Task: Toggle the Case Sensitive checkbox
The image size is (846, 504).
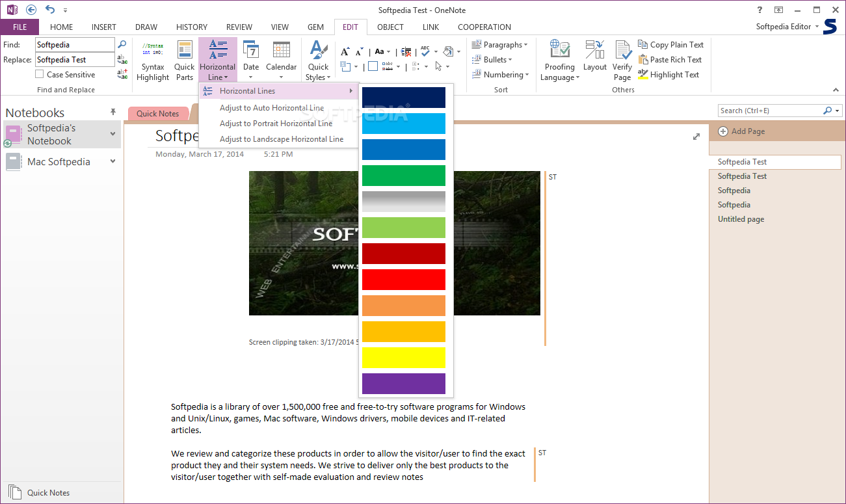Action: 40,75
